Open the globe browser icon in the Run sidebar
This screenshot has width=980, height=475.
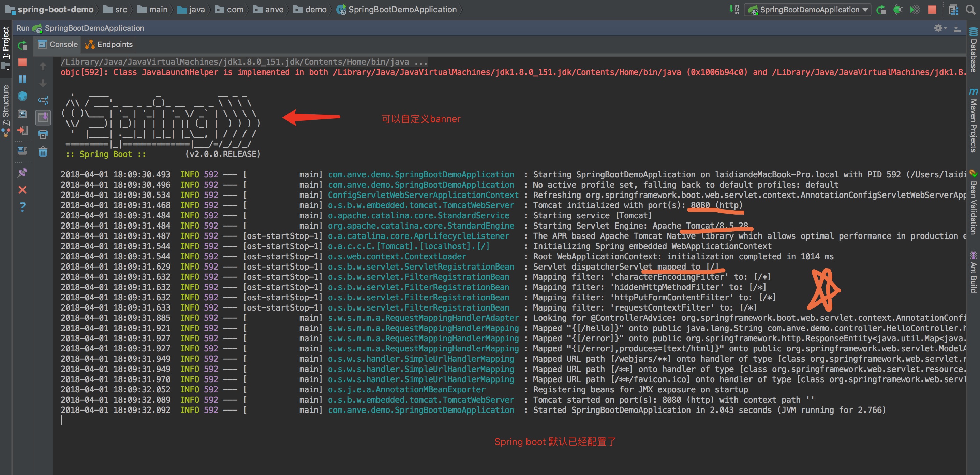point(23,96)
